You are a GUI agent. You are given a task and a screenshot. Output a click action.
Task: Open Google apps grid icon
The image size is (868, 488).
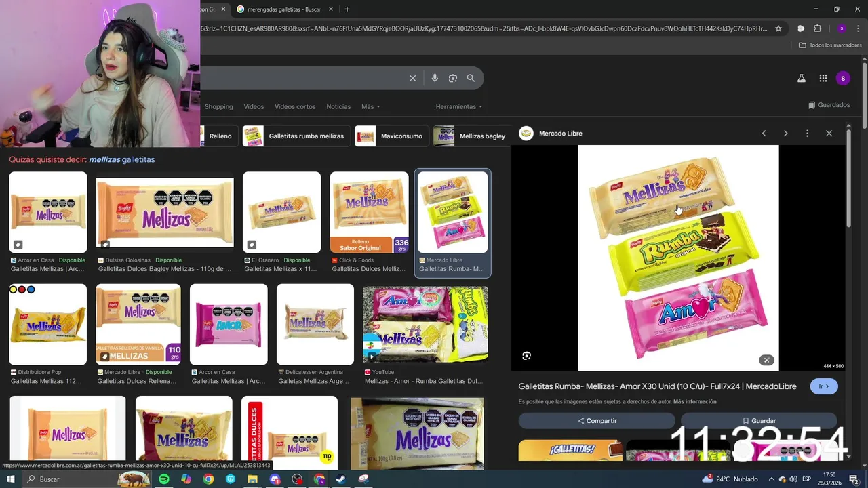pos(823,78)
